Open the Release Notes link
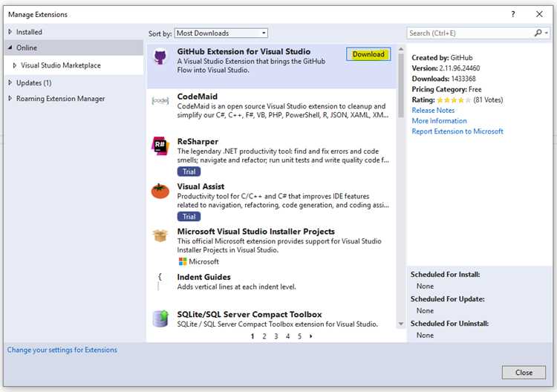This screenshot has width=557, height=392. pyautogui.click(x=433, y=111)
